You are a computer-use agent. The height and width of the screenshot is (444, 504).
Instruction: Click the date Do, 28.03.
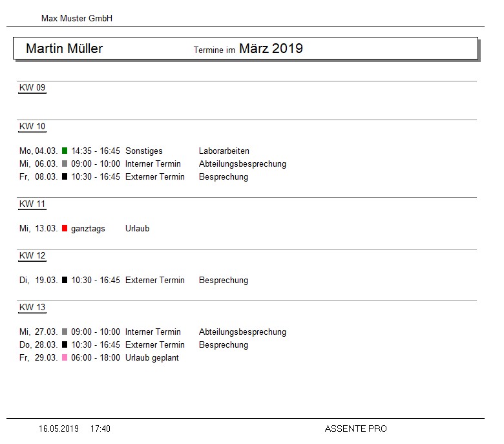(38, 344)
